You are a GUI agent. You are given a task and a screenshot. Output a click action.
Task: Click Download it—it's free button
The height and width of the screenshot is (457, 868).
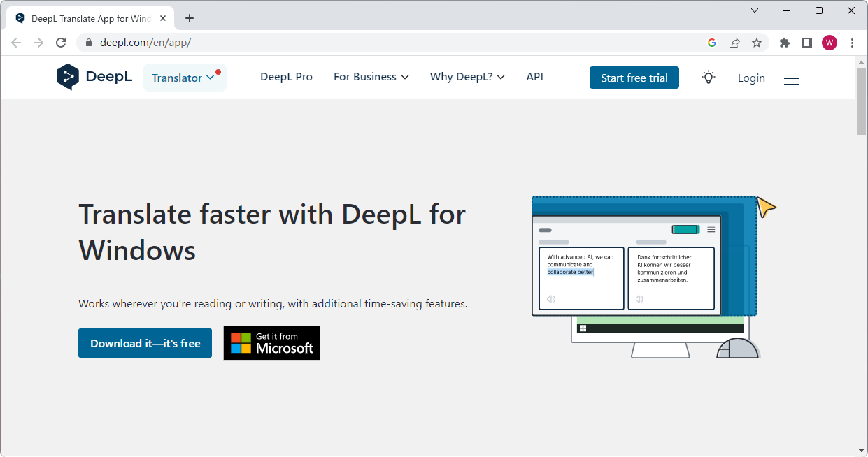click(x=145, y=343)
